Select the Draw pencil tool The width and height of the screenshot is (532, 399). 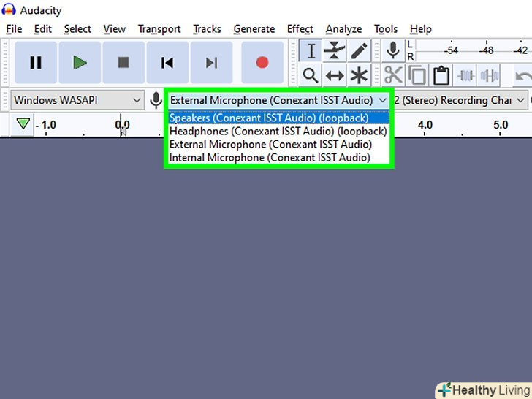pos(359,51)
